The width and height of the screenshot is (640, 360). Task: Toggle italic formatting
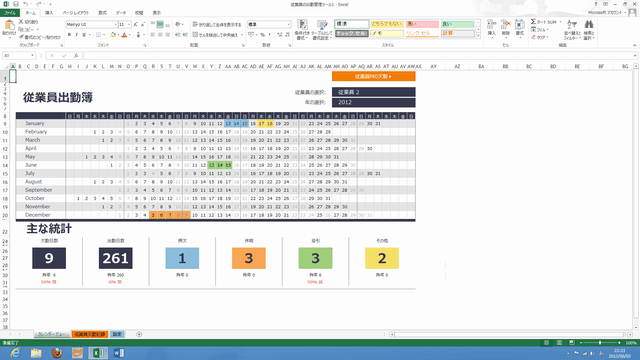click(77, 35)
